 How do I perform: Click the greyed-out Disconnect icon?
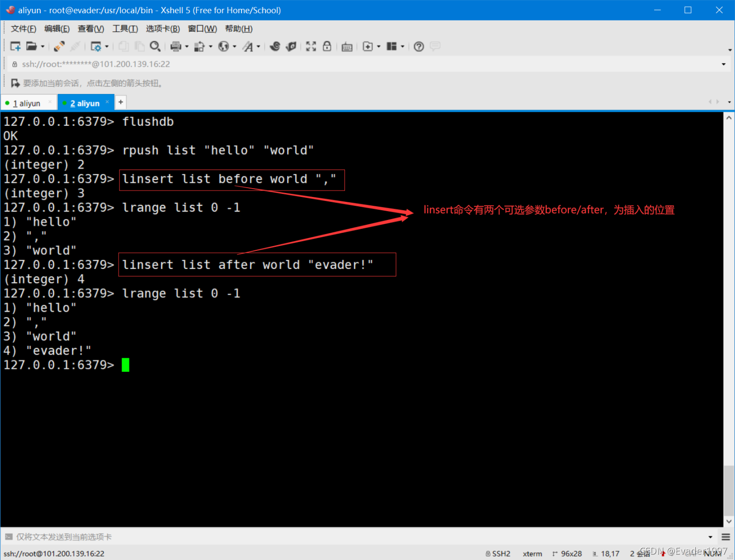click(75, 47)
